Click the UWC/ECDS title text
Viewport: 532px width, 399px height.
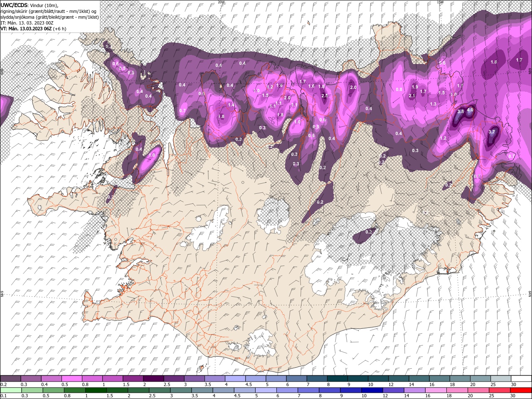coord(15,5)
